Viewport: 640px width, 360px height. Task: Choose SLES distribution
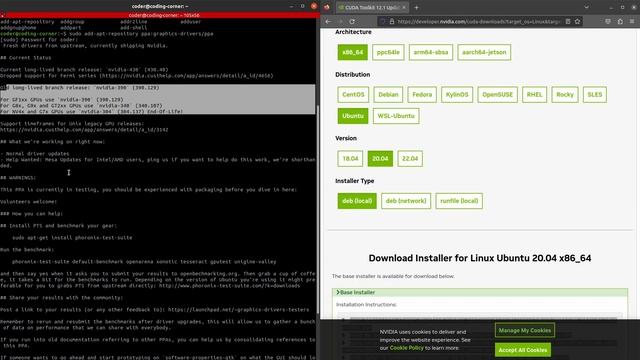click(x=595, y=95)
